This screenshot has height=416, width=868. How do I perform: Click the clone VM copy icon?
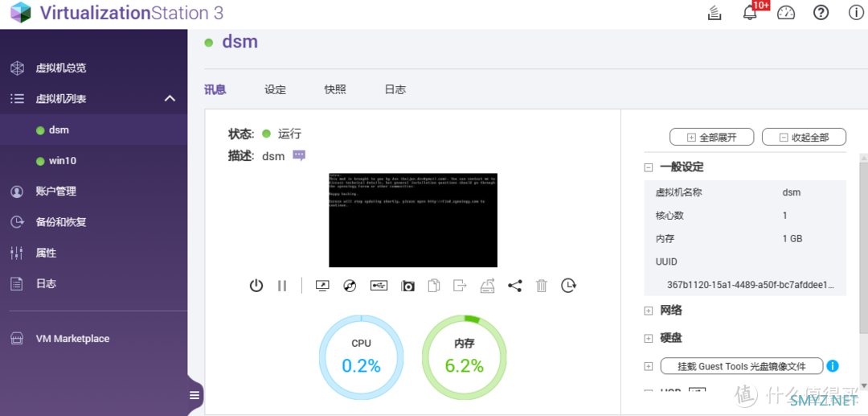[434, 286]
